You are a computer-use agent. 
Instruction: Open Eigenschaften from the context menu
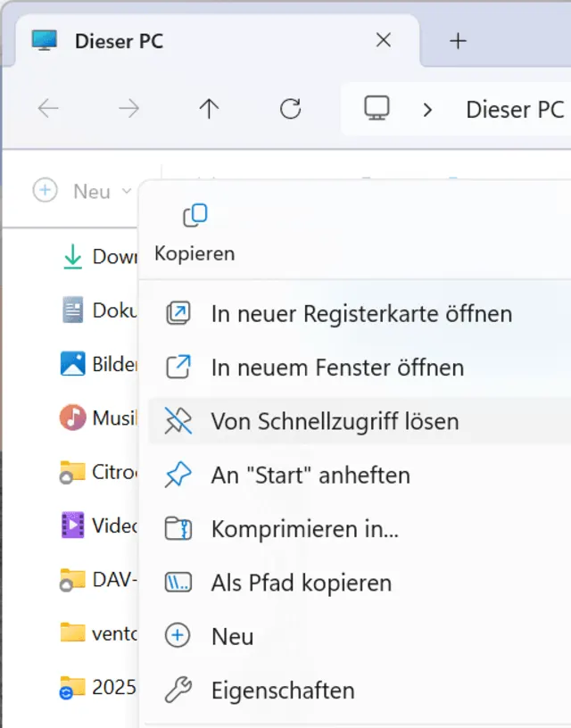click(x=283, y=691)
